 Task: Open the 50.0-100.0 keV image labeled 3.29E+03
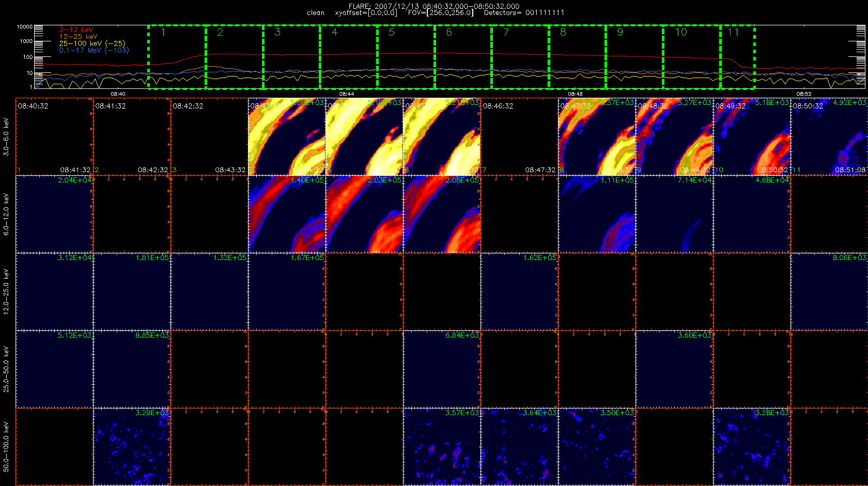[x=132, y=447]
